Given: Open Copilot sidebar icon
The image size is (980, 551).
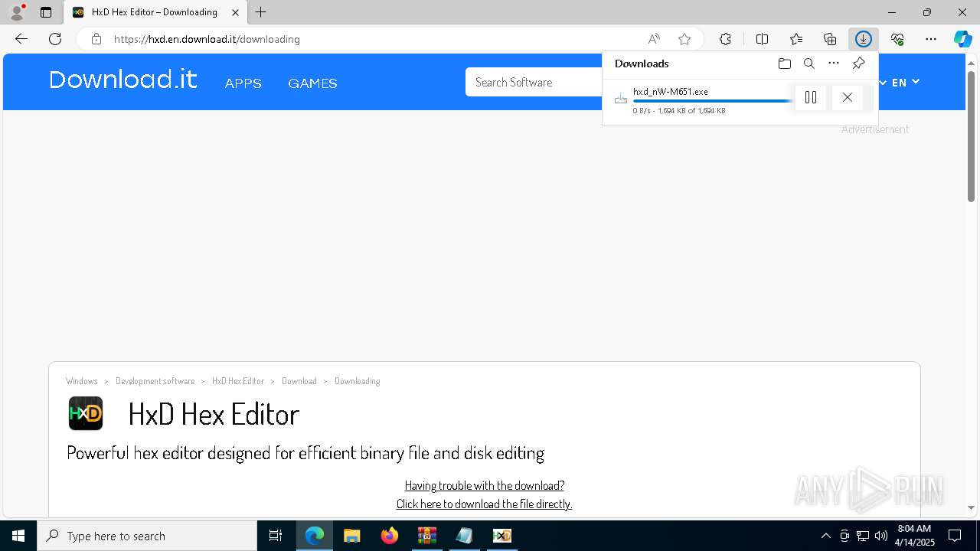Looking at the screenshot, I should point(962,39).
